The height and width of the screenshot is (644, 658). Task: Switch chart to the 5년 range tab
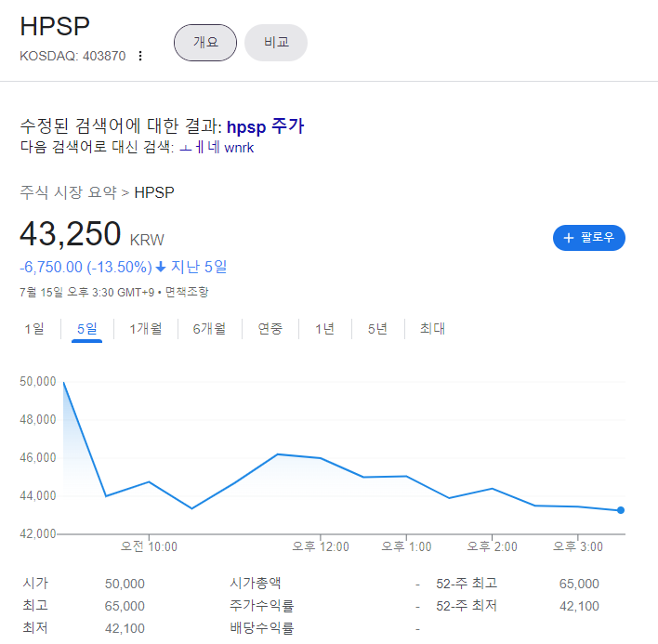point(377,328)
